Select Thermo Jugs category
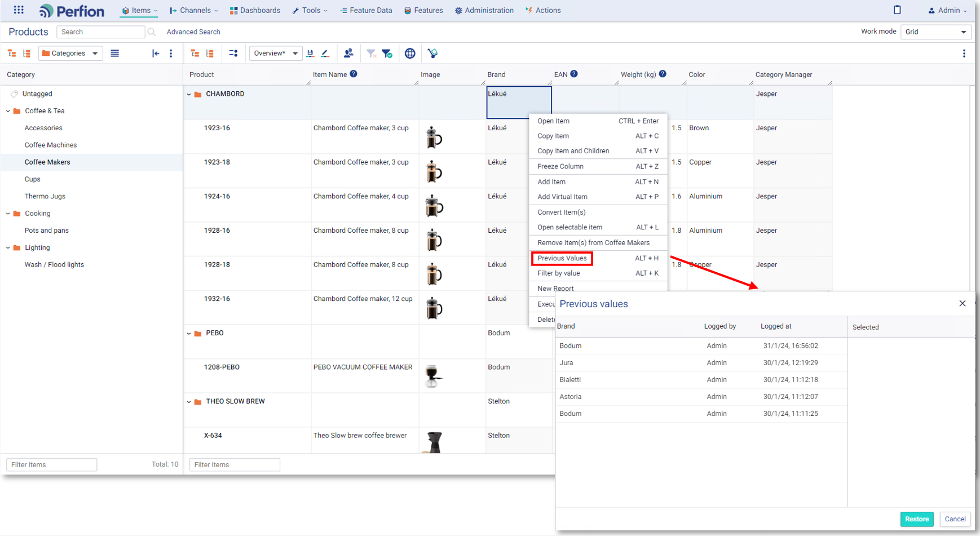Image resolution: width=980 pixels, height=536 pixels. click(x=45, y=197)
